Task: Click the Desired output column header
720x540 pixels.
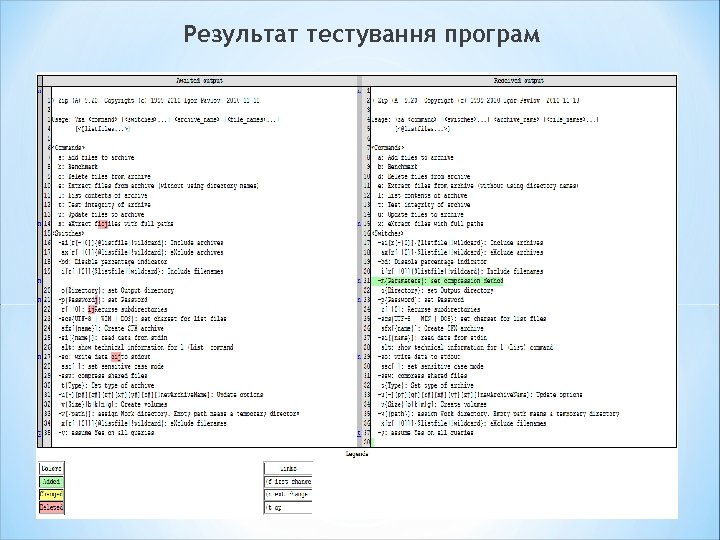Action: click(200, 80)
